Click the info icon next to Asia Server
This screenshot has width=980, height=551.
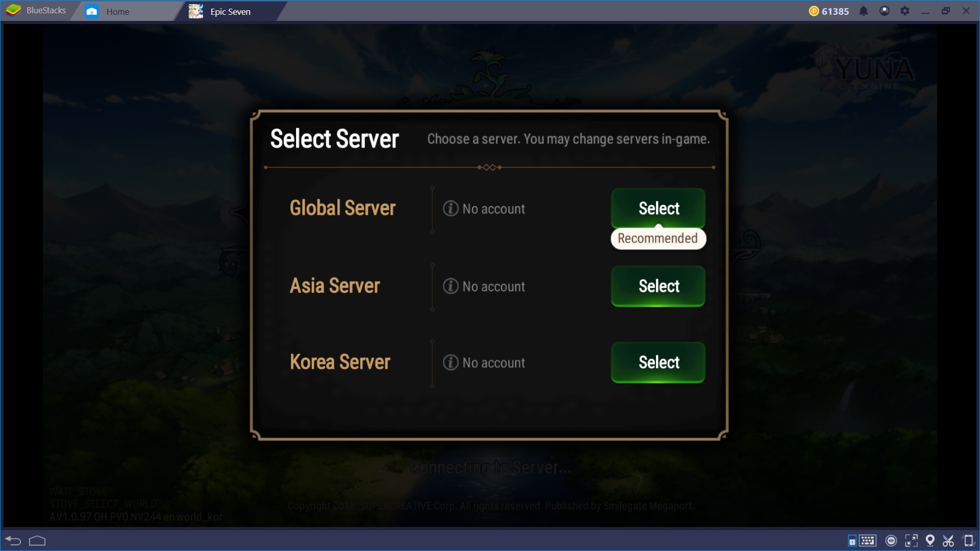(x=450, y=286)
